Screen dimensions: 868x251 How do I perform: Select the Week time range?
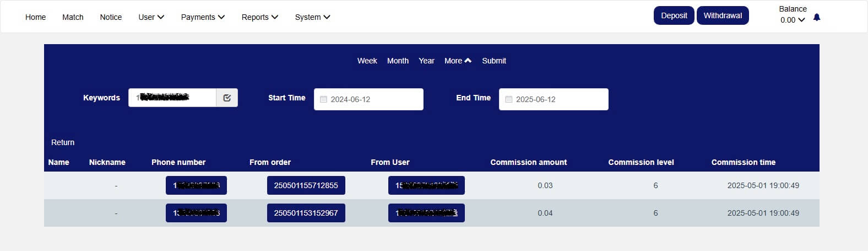point(367,61)
